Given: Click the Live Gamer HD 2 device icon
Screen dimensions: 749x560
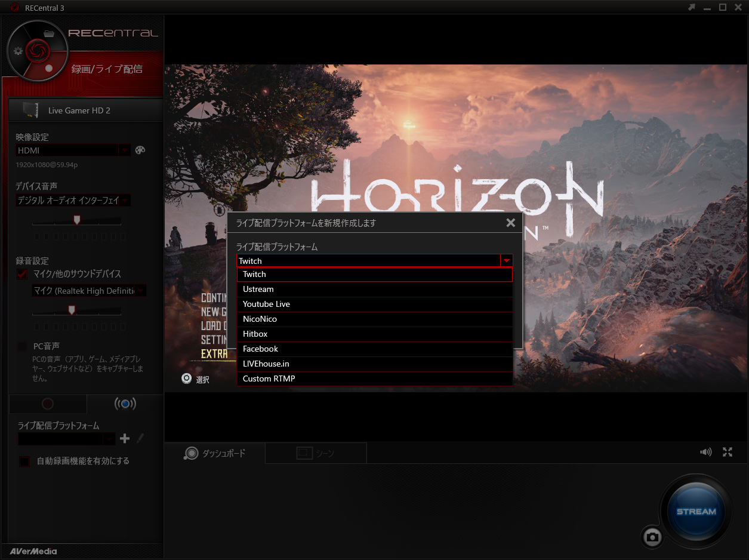Looking at the screenshot, I should tap(30, 110).
